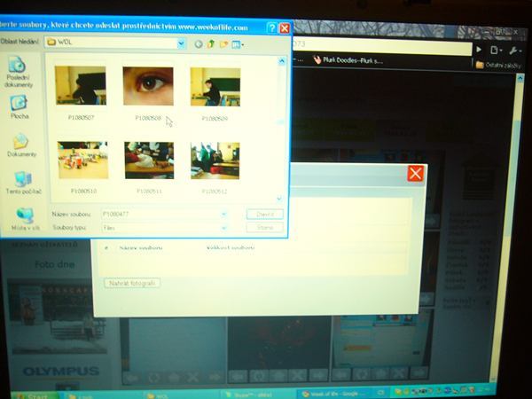This screenshot has width=532, height=399.
Task: Go back to the last visited folder
Action: [199, 43]
